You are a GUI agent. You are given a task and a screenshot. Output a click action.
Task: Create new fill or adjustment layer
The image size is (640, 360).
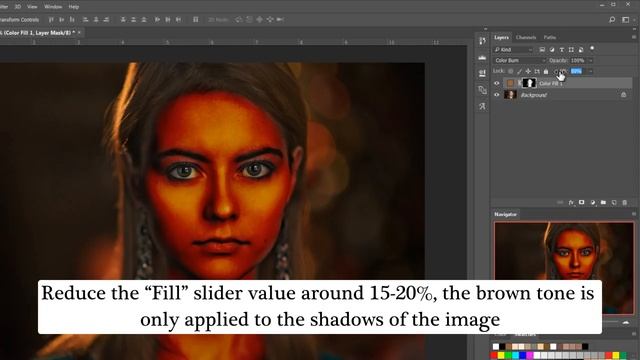pos(593,202)
